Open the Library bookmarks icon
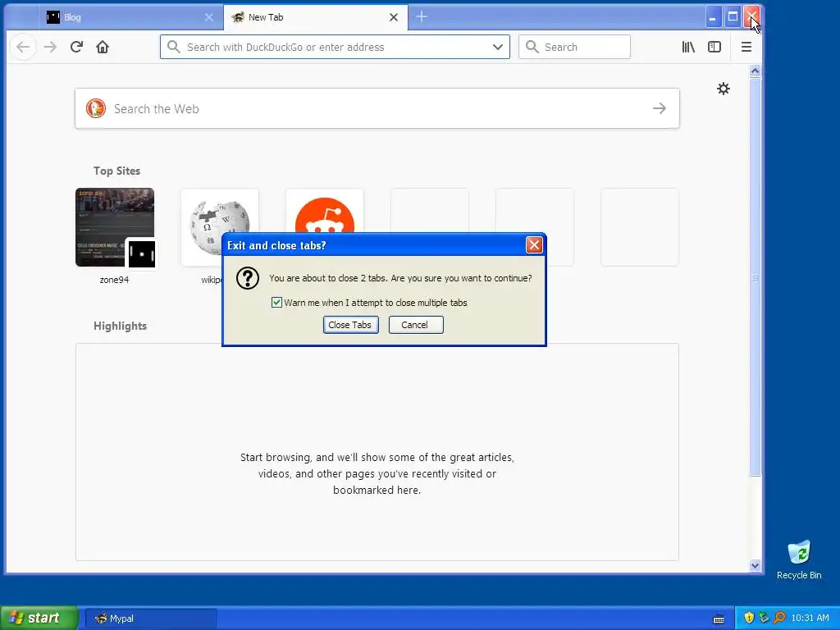Image resolution: width=840 pixels, height=630 pixels. [688, 47]
